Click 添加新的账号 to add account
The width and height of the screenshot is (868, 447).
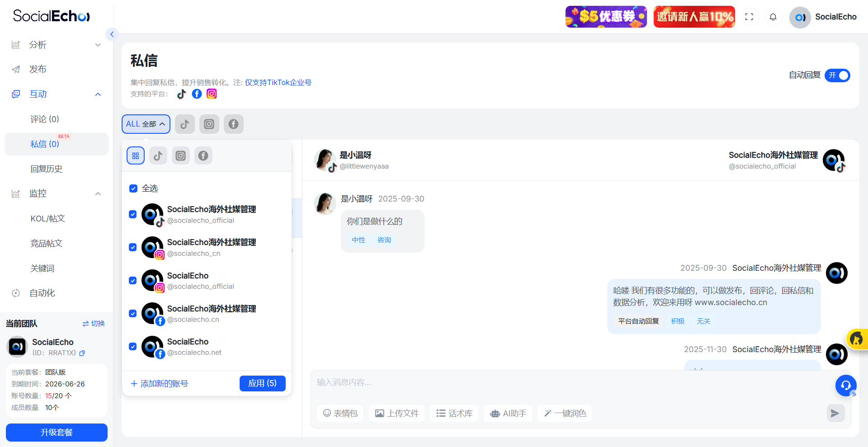click(x=160, y=384)
